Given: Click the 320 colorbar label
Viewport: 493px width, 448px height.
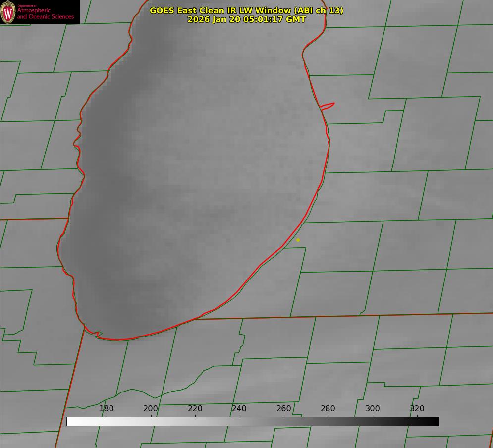Looking at the screenshot, I should tap(417, 408).
